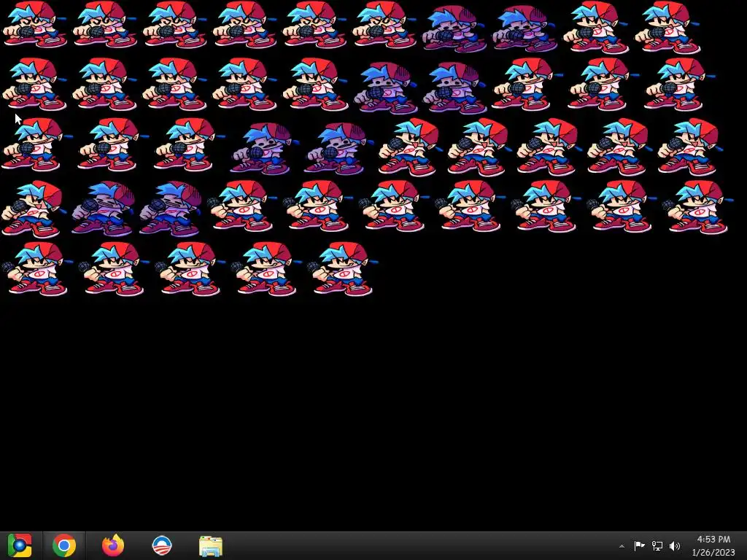Open Google Chrome from the taskbar
Image resolution: width=747 pixels, height=560 pixels.
64,545
